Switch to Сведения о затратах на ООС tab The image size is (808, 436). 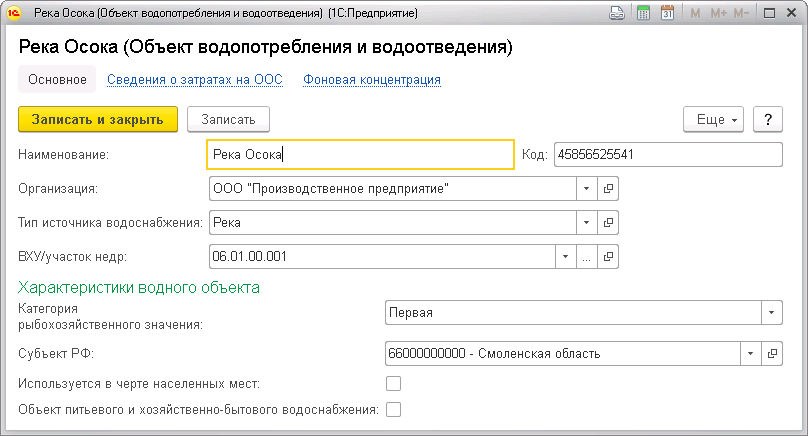click(195, 79)
